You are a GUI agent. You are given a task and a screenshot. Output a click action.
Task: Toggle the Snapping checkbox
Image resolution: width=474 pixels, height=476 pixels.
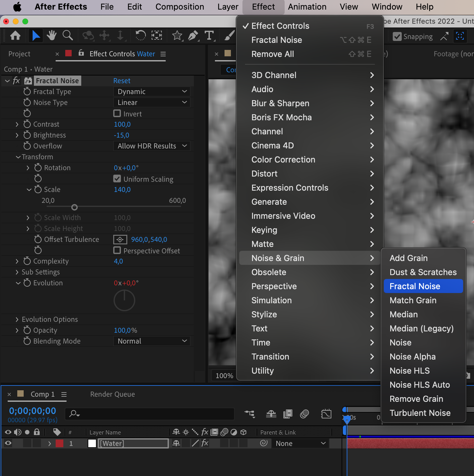point(397,37)
